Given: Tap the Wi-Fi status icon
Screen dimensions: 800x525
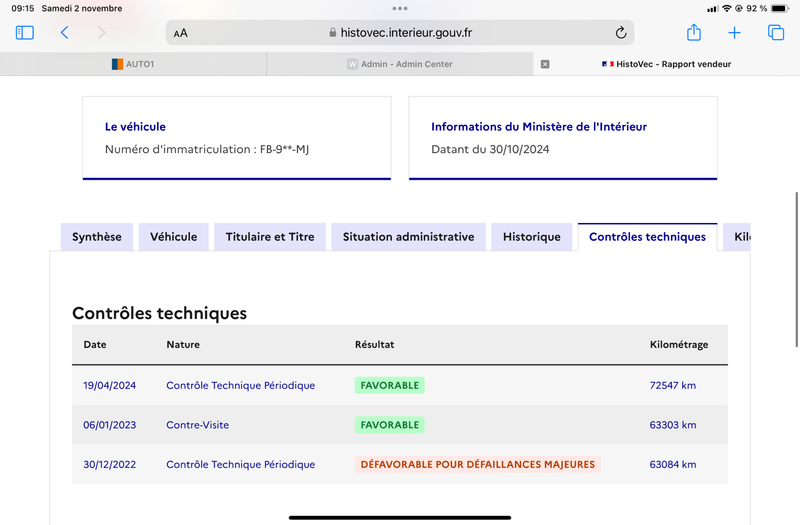Looking at the screenshot, I should pyautogui.click(x=727, y=8).
